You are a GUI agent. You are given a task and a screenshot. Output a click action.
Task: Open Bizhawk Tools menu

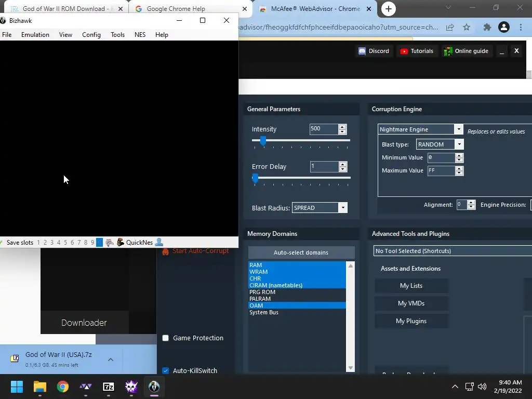click(x=117, y=35)
